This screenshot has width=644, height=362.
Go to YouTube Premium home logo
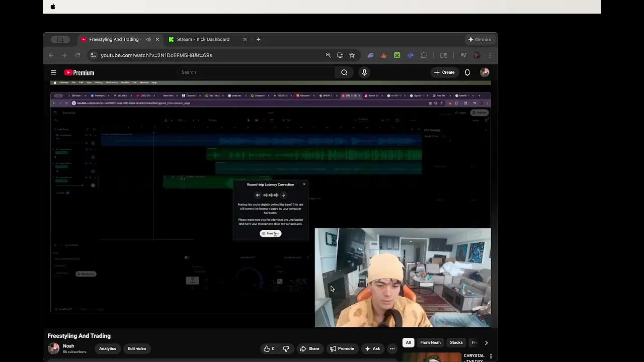(79, 72)
